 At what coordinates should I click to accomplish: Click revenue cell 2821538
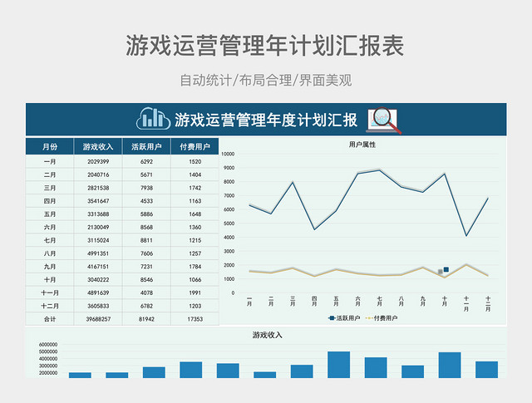tap(98, 188)
